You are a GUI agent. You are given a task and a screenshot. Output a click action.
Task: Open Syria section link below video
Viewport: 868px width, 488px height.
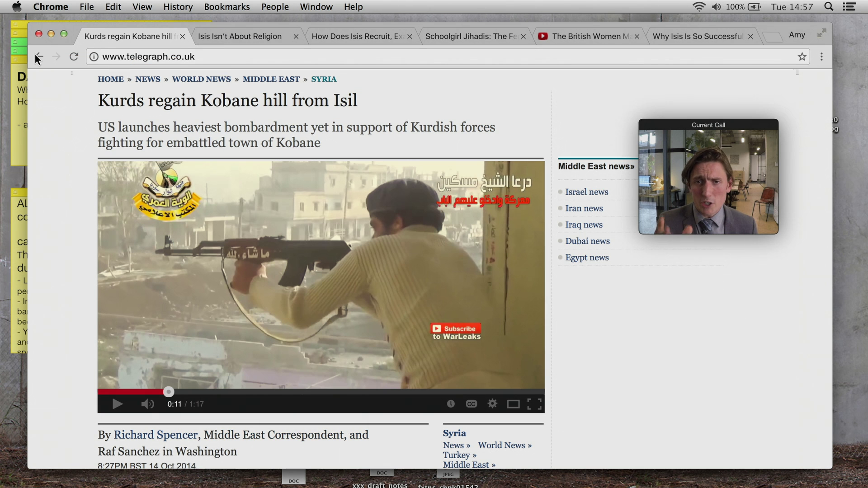[x=454, y=433]
